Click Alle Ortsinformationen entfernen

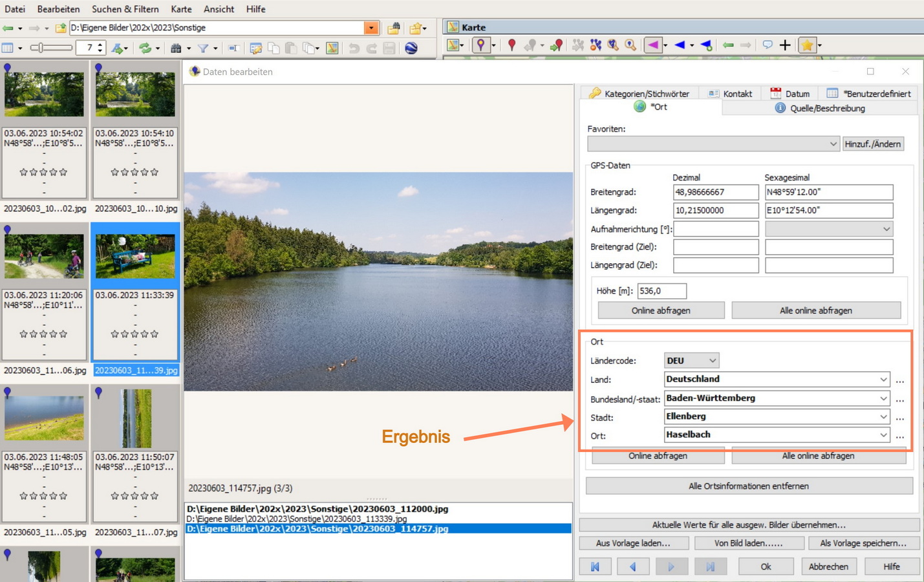(749, 486)
